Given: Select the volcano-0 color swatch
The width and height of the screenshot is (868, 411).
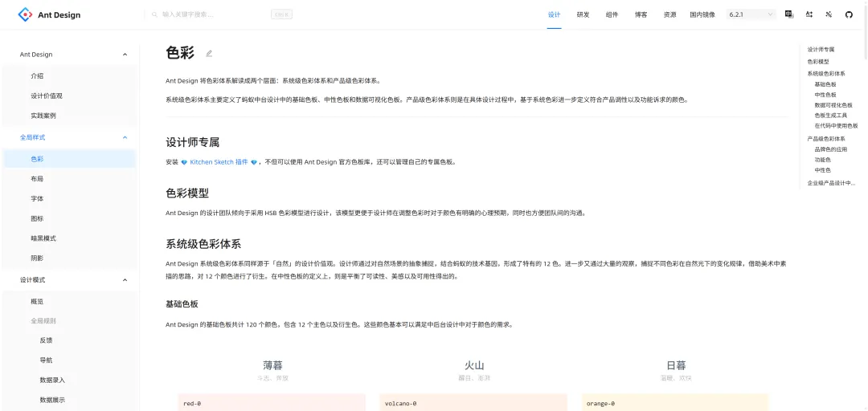Looking at the screenshot, I should (x=473, y=403).
